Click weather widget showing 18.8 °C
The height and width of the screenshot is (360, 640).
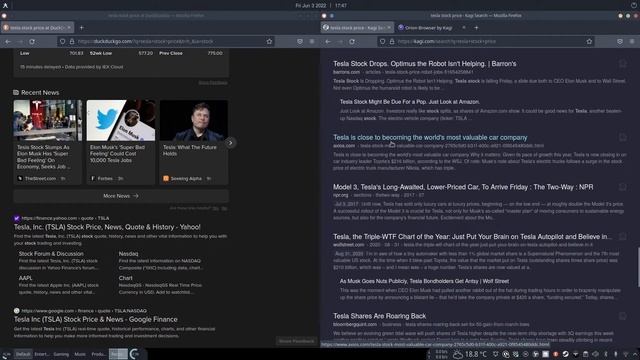470,354
